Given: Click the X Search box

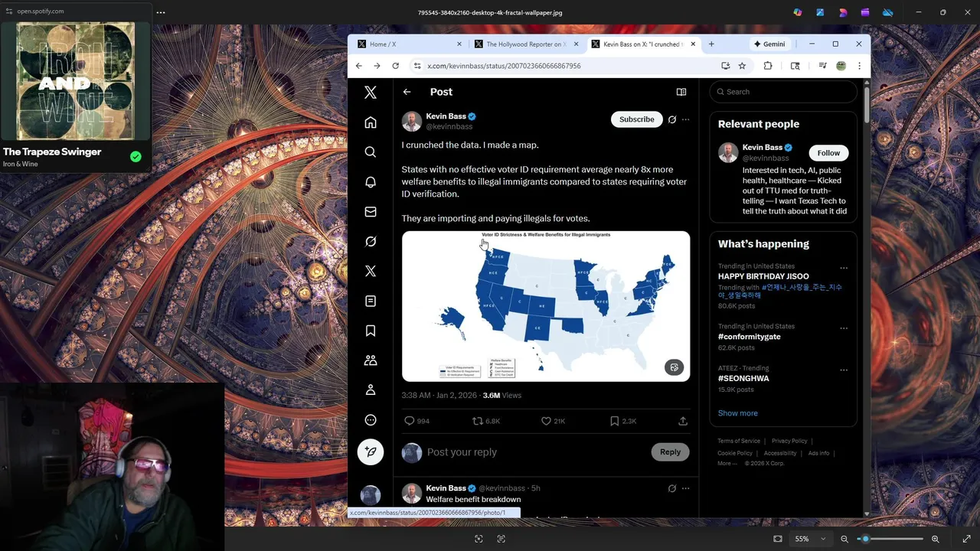Looking at the screenshot, I should point(782,92).
